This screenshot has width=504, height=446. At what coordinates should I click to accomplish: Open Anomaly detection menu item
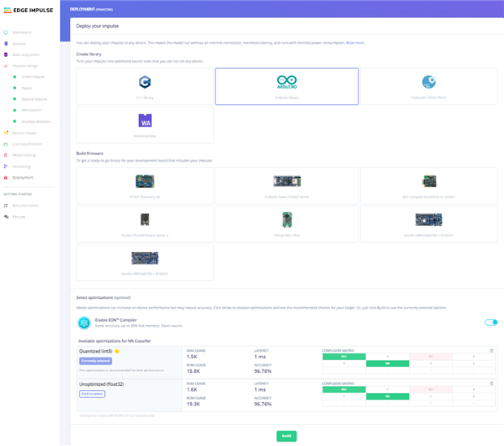(x=36, y=122)
